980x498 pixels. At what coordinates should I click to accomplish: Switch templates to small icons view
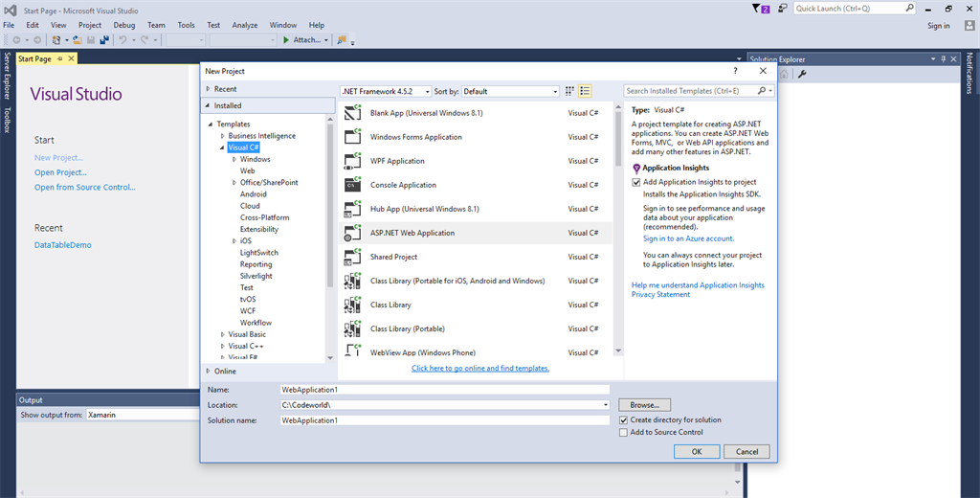click(x=569, y=91)
